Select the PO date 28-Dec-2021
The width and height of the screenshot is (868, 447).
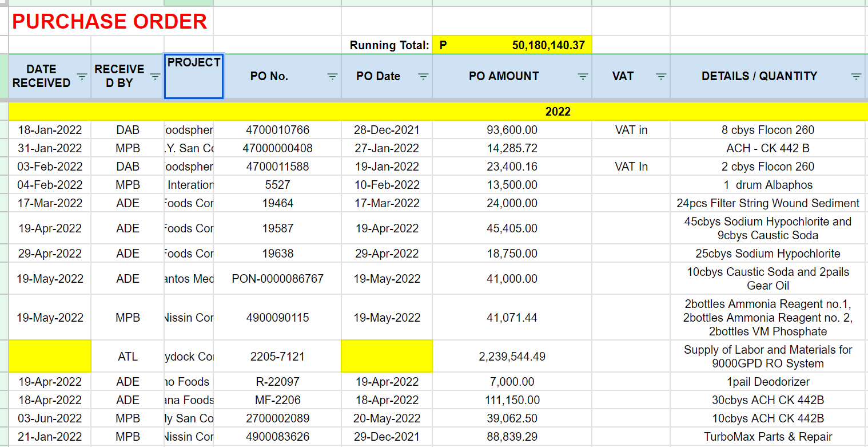(387, 130)
